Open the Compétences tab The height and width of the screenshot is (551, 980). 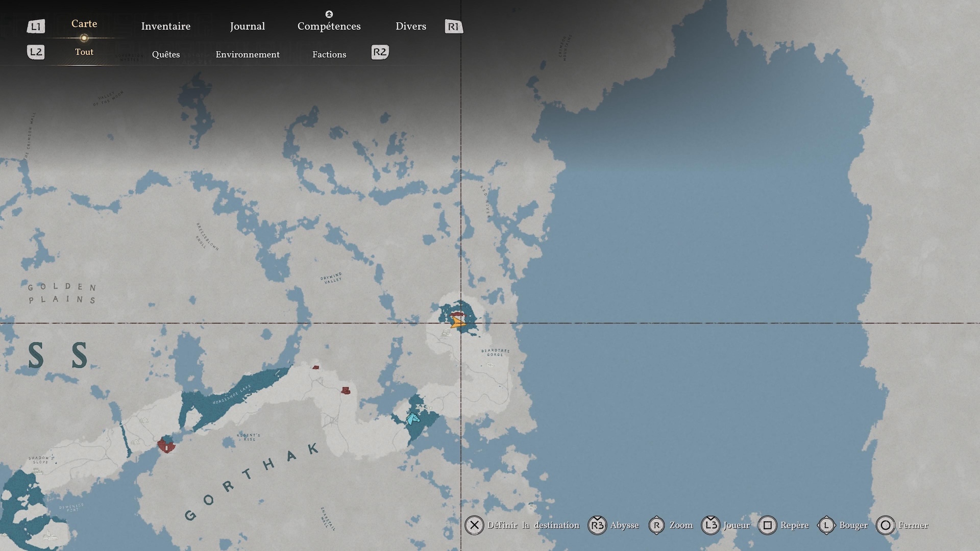[x=329, y=27]
